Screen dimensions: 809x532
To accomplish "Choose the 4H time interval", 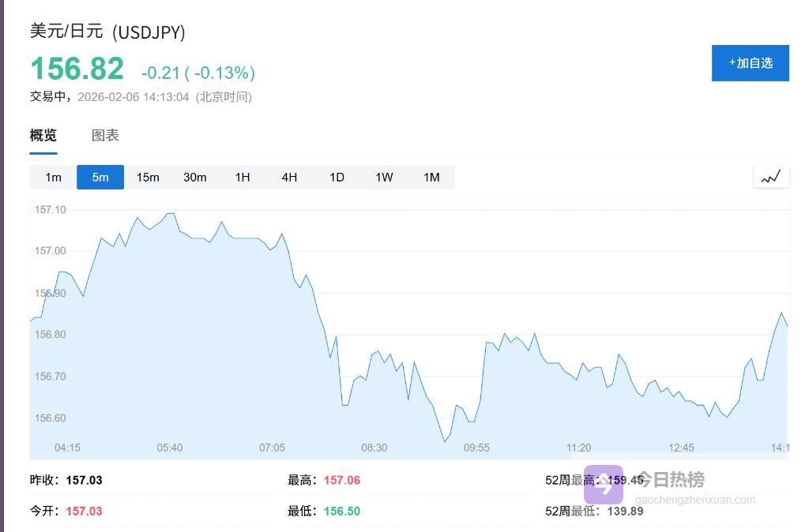I will [x=290, y=178].
